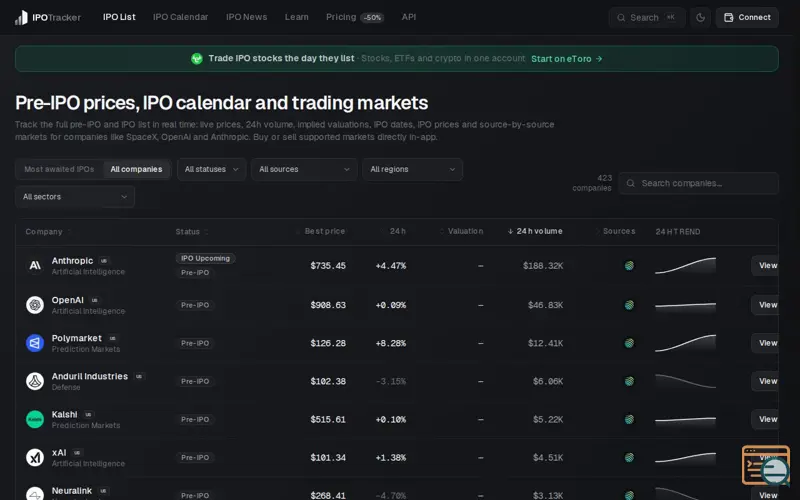
Task: Open the Learn nav item
Action: pyautogui.click(x=296, y=17)
